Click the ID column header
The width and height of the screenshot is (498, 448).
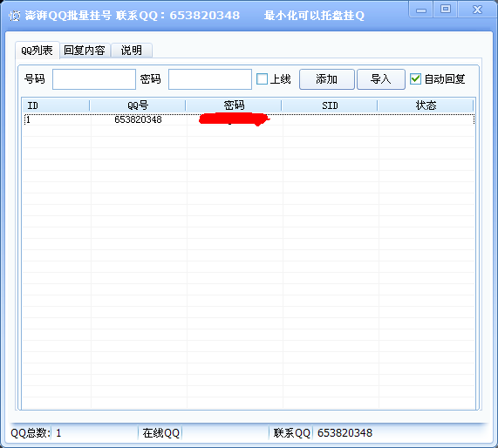pyautogui.click(x=56, y=105)
